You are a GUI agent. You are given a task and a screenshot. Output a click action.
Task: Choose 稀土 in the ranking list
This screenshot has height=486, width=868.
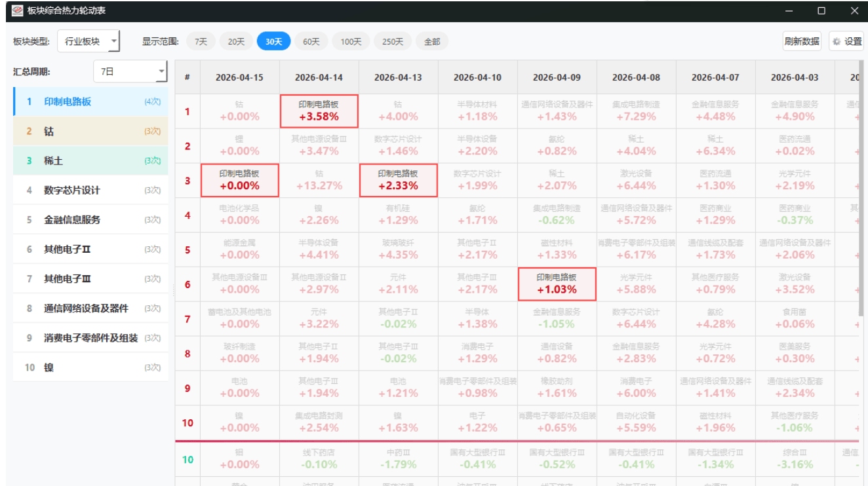click(x=90, y=160)
